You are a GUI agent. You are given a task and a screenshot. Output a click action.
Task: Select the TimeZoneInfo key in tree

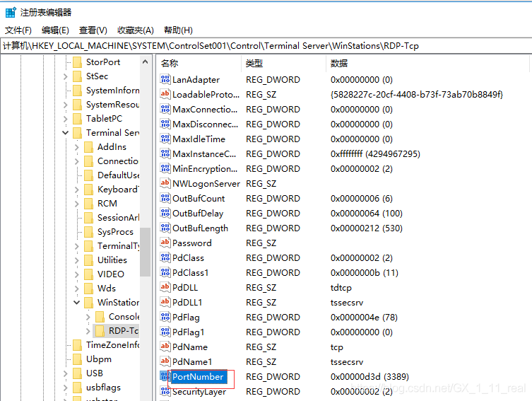click(112, 345)
